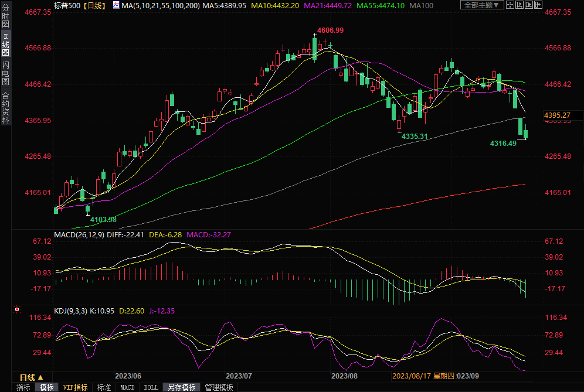Click 另存模板 to save template
The height and width of the screenshot is (392, 584).
pos(182,387)
